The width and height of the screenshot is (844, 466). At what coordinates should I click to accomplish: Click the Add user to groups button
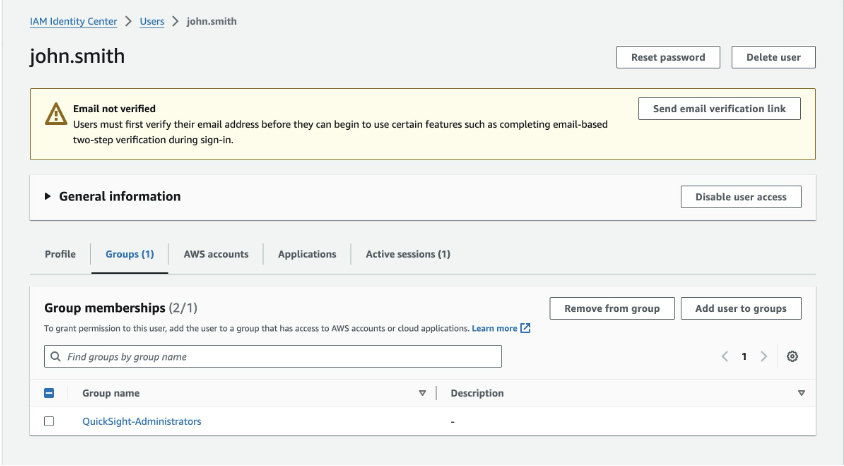(x=741, y=308)
